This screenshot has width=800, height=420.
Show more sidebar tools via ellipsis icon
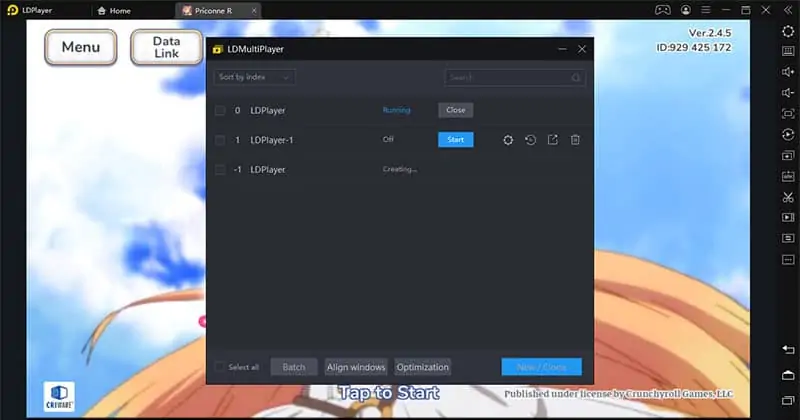(788, 260)
